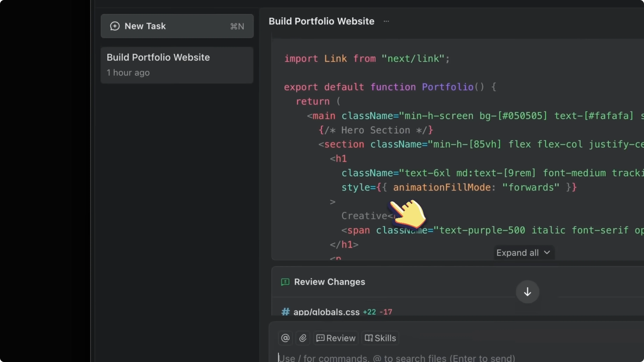This screenshot has height=362, width=644.
Task: Click the Review Changes heading
Action: 330,282
